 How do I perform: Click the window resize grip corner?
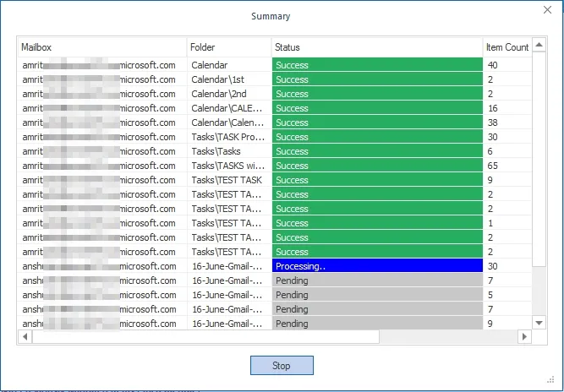click(550, 380)
